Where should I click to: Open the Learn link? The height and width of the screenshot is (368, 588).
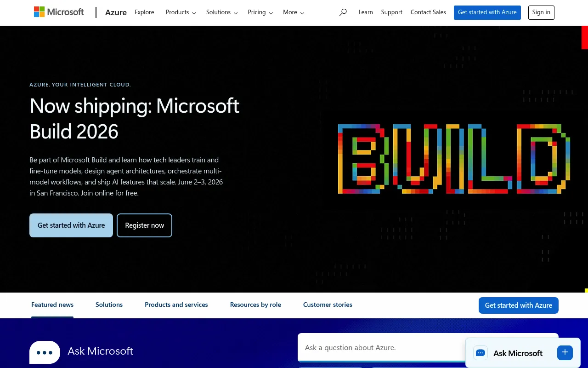point(366,12)
